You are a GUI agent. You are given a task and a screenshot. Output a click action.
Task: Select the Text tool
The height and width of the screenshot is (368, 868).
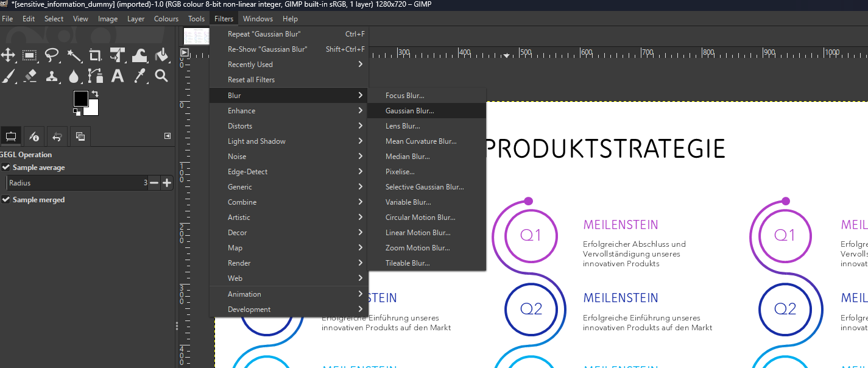pos(118,76)
